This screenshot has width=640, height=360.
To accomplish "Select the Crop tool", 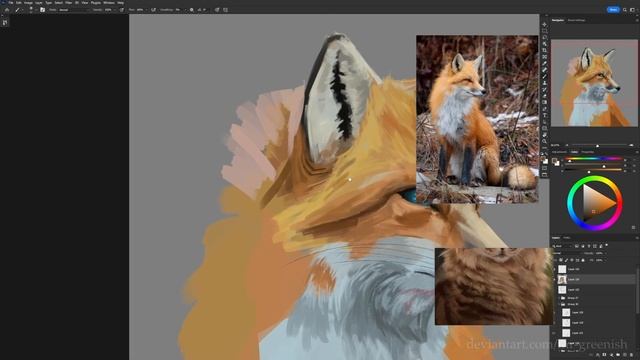I will coord(544,51).
